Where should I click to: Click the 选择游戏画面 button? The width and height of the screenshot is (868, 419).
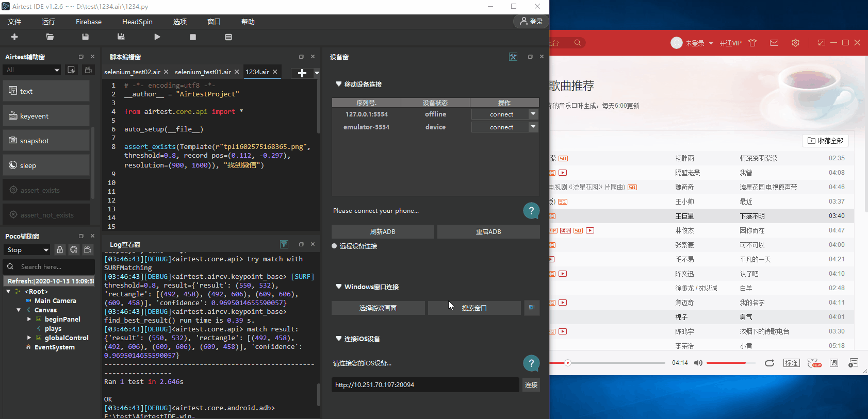378,308
